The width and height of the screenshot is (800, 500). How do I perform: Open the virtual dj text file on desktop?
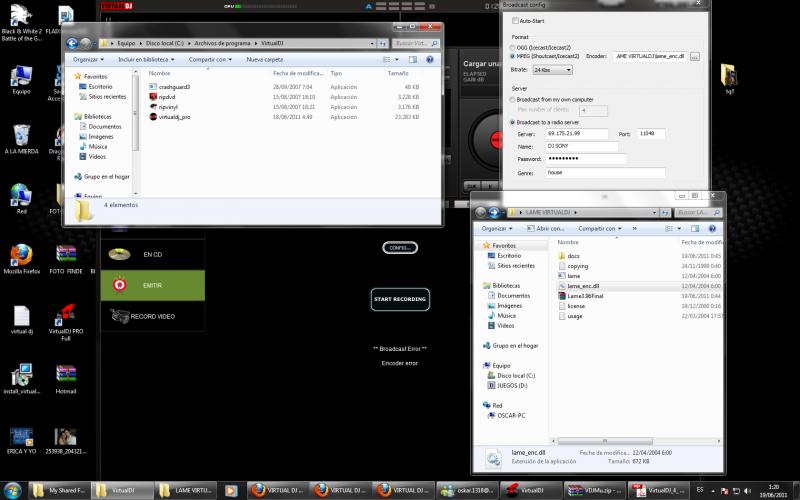(21, 319)
